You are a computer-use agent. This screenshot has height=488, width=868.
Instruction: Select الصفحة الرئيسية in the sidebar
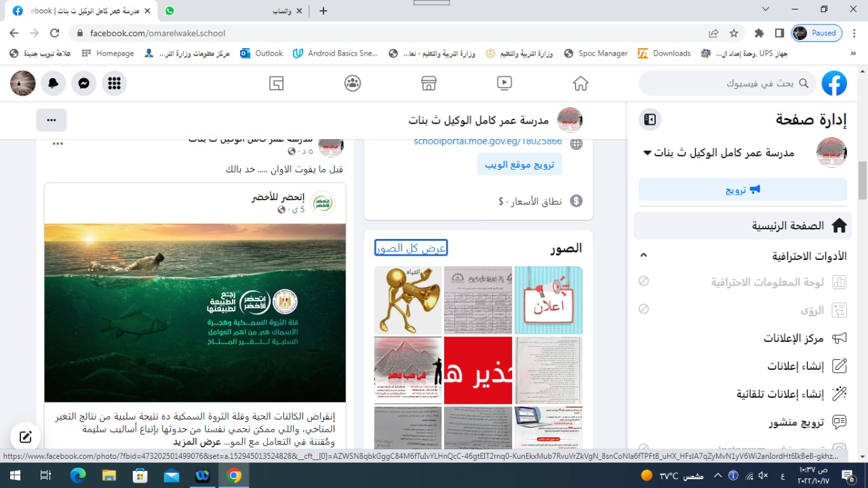click(x=743, y=225)
